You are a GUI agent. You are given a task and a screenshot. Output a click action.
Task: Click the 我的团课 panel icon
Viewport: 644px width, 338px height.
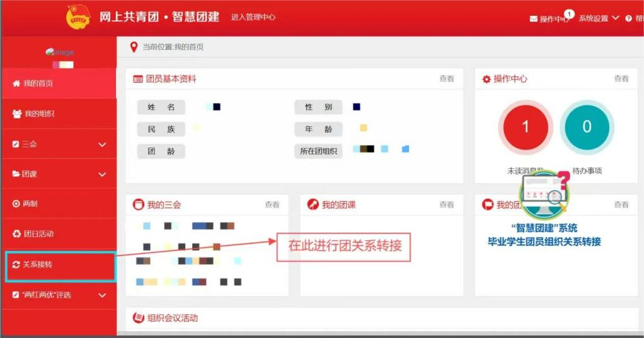pos(313,205)
